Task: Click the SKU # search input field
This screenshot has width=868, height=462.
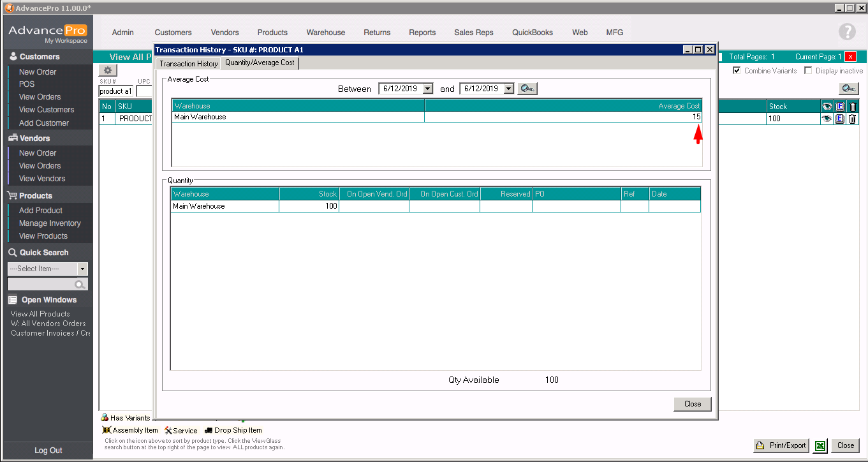Action: pyautogui.click(x=115, y=91)
